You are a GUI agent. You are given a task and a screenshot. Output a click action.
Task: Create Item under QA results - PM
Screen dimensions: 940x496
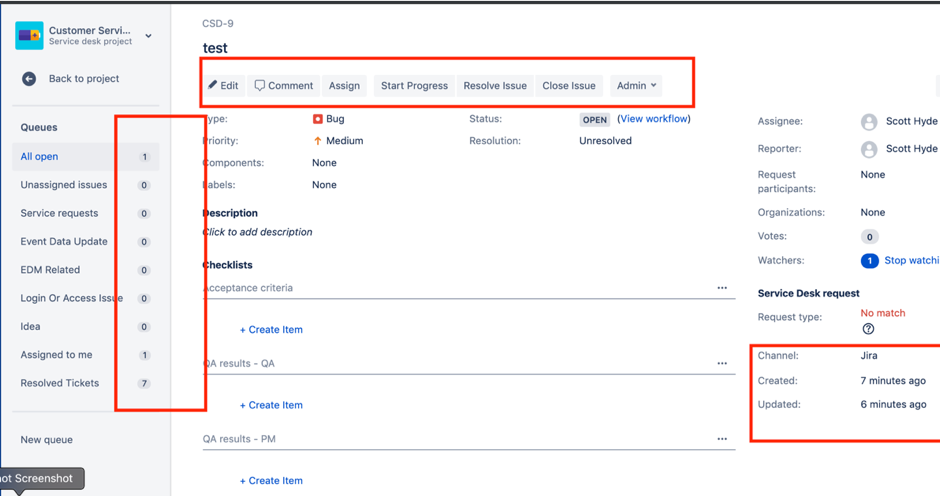coord(272,480)
